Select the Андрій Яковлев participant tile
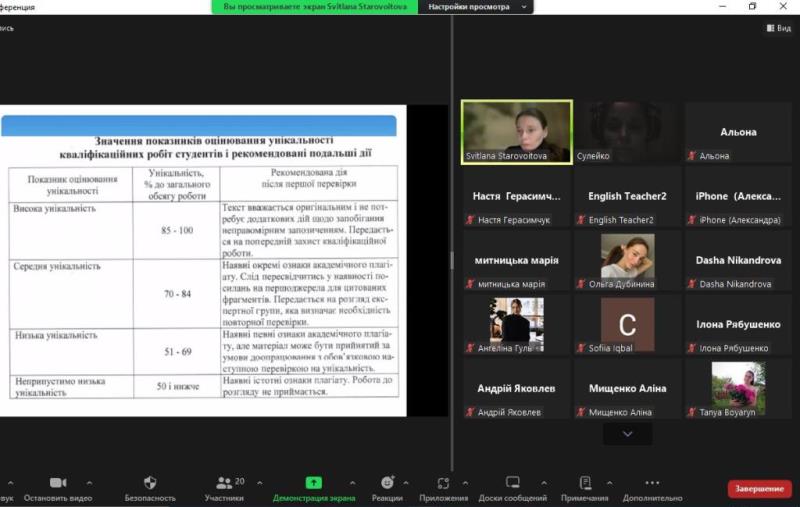Image resolution: width=800 pixels, height=507 pixels. 517,389
